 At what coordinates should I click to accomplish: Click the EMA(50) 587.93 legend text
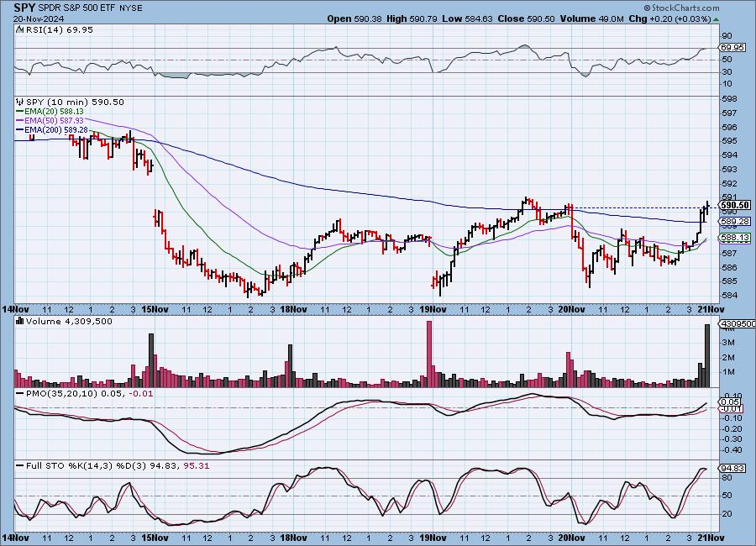[54, 121]
